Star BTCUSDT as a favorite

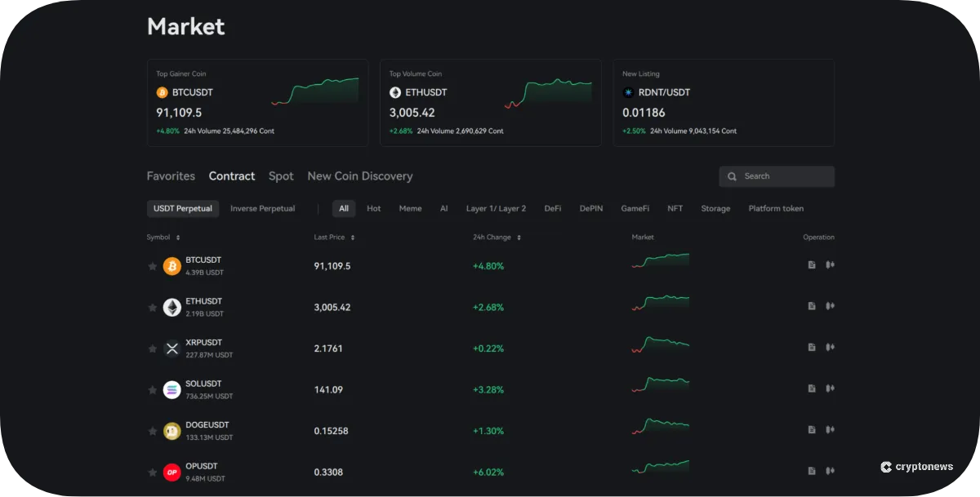[x=152, y=265]
